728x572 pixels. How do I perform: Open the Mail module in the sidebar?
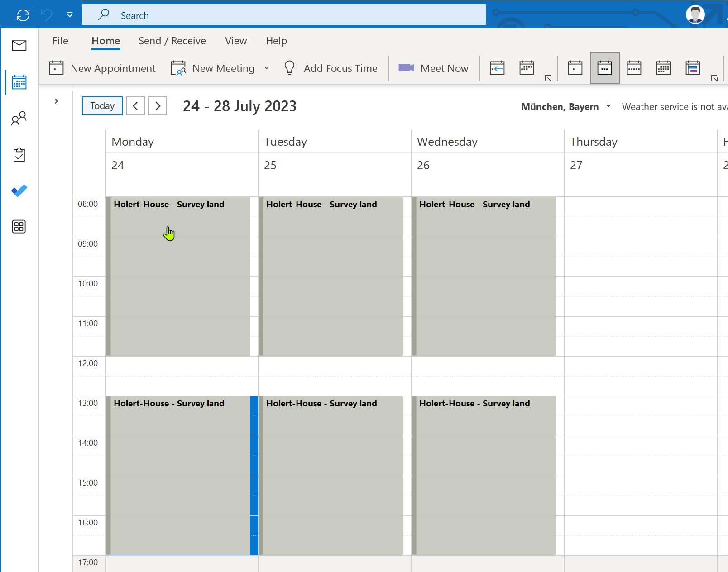point(19,45)
